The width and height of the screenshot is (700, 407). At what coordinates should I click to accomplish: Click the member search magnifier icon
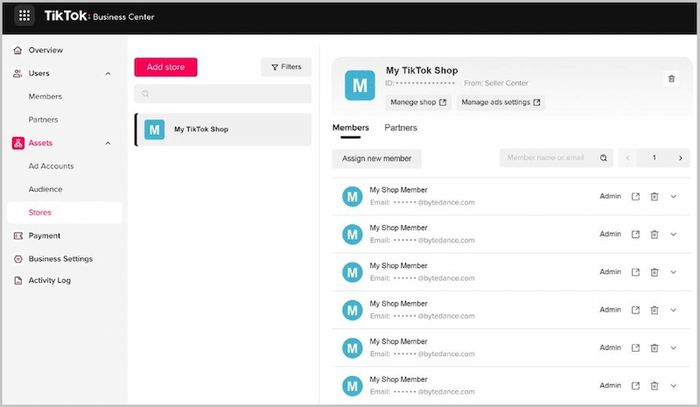click(604, 158)
